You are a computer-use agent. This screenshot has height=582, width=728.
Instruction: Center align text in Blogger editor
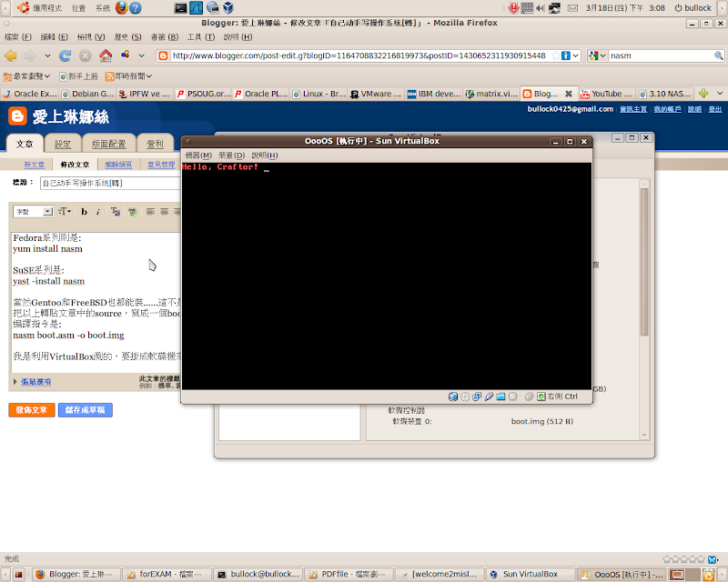click(165, 212)
